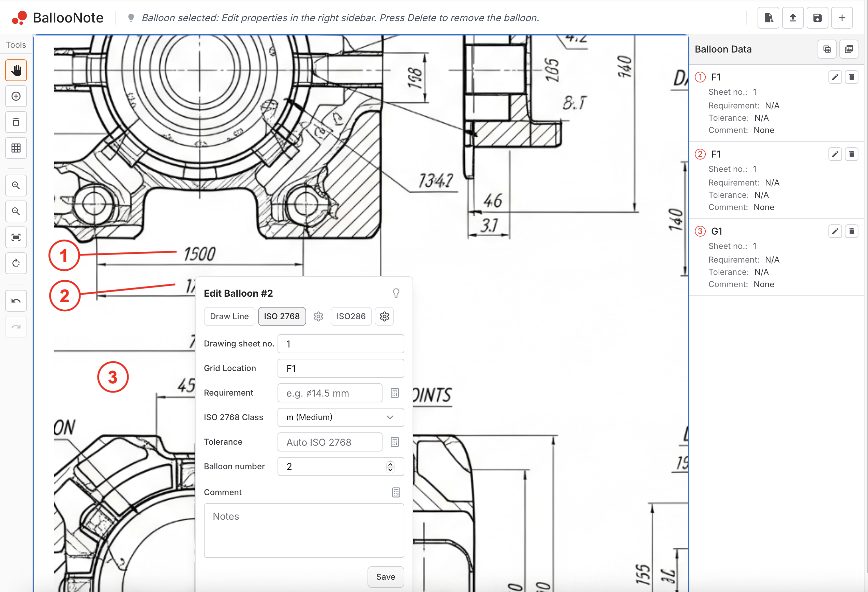Screen dimensions: 868x592
Task: Click the Save button in Edit Balloon
Action: pyautogui.click(x=386, y=577)
